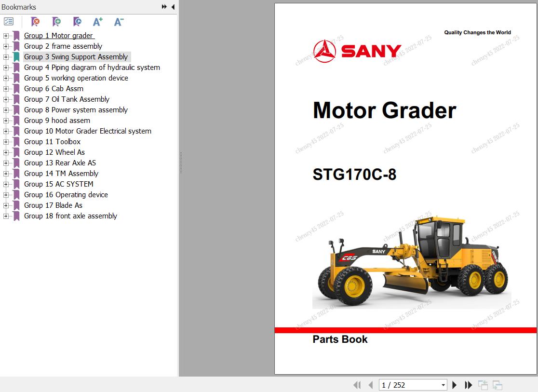
Task: Jump to Group 7 Oil Tank Assembly
Action: point(67,99)
